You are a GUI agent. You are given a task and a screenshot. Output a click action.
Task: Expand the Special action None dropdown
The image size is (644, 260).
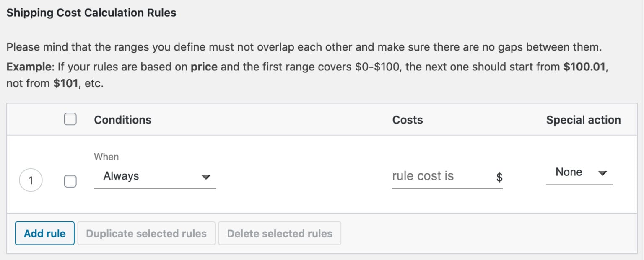(579, 172)
